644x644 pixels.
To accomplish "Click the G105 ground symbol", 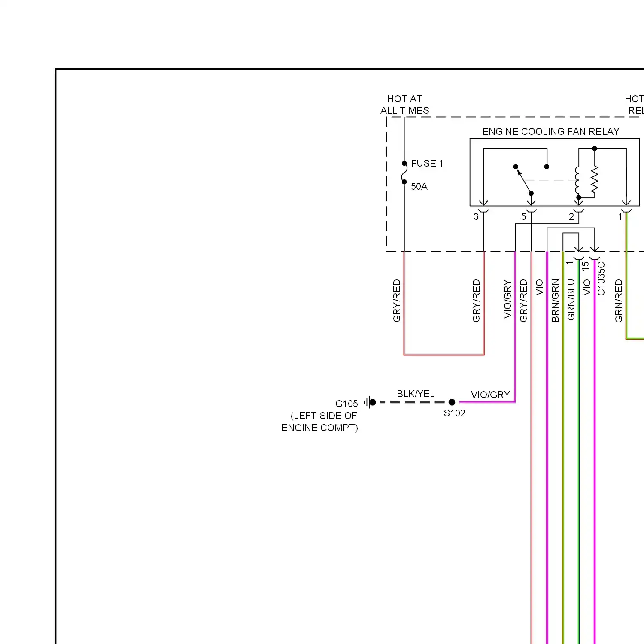I will click(x=370, y=402).
